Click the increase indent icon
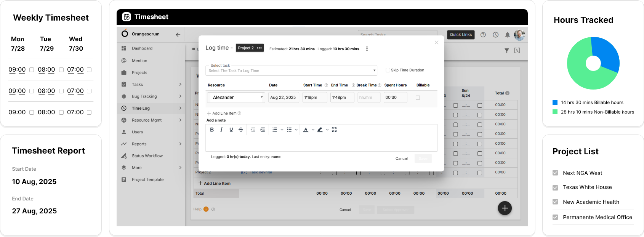644x237 pixels. (263, 130)
